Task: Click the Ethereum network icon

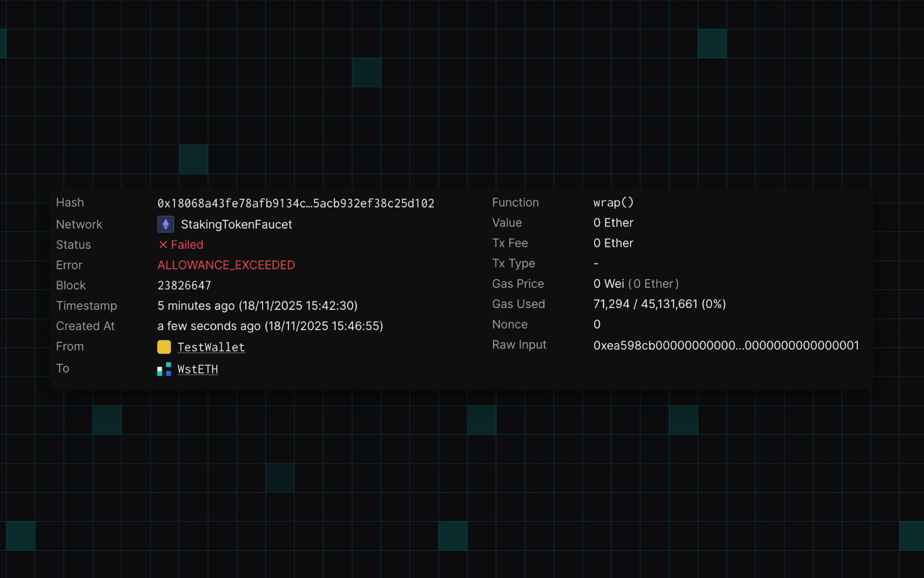Action: pos(165,224)
